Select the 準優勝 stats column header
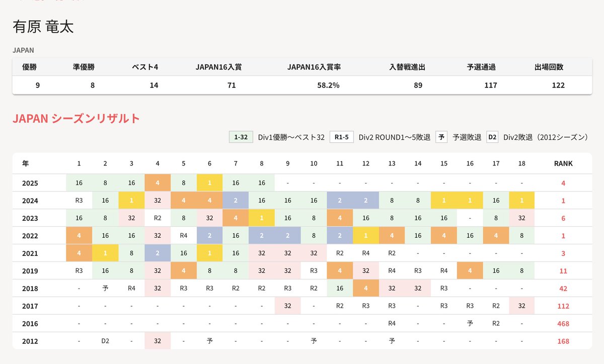This screenshot has width=604, height=364. (x=84, y=67)
